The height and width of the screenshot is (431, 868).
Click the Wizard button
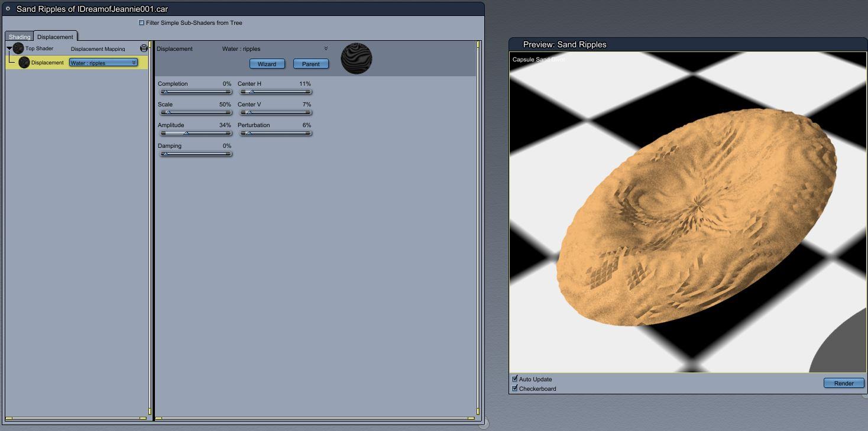pos(267,64)
